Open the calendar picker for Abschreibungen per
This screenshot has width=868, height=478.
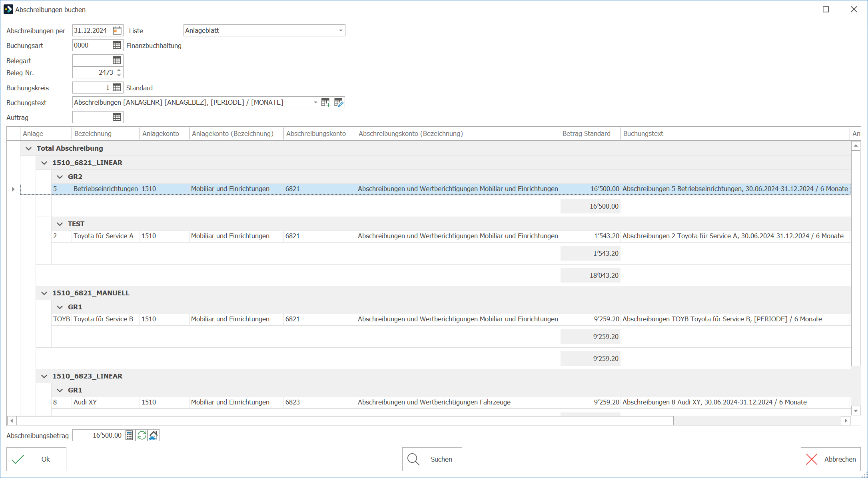click(x=117, y=30)
